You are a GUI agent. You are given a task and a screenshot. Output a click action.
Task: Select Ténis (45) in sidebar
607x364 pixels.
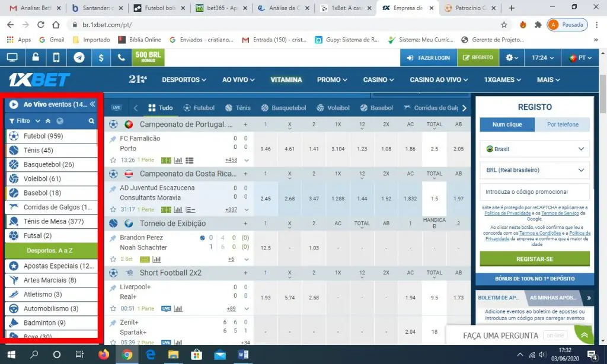coord(52,150)
